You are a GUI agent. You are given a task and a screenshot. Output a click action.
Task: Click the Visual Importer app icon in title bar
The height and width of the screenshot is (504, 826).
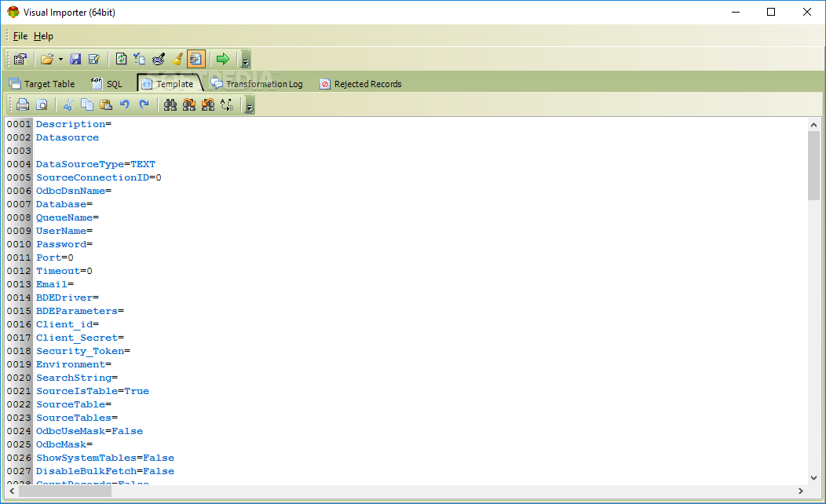click(13, 12)
